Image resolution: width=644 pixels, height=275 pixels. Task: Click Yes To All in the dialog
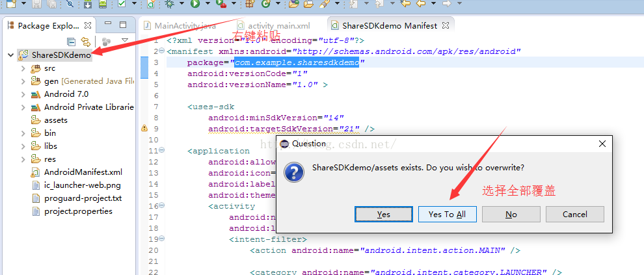pyautogui.click(x=448, y=215)
